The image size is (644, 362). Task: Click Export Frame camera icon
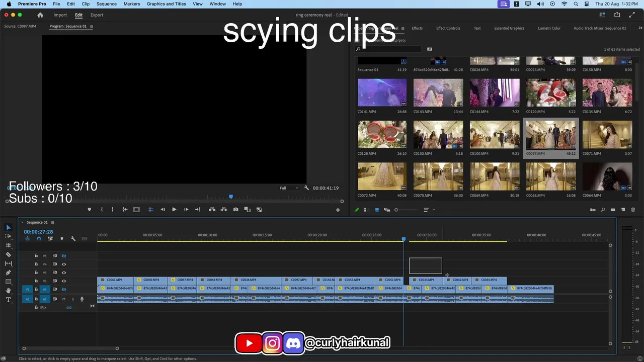click(235, 210)
